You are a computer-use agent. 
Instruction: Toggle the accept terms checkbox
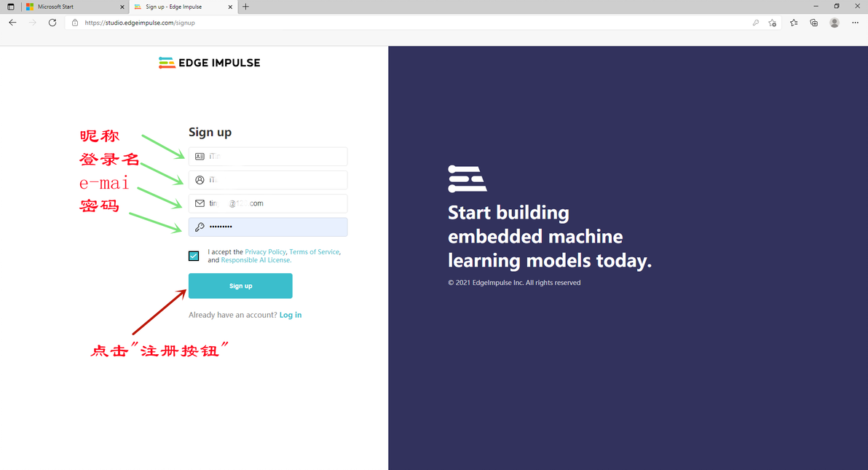click(x=194, y=256)
